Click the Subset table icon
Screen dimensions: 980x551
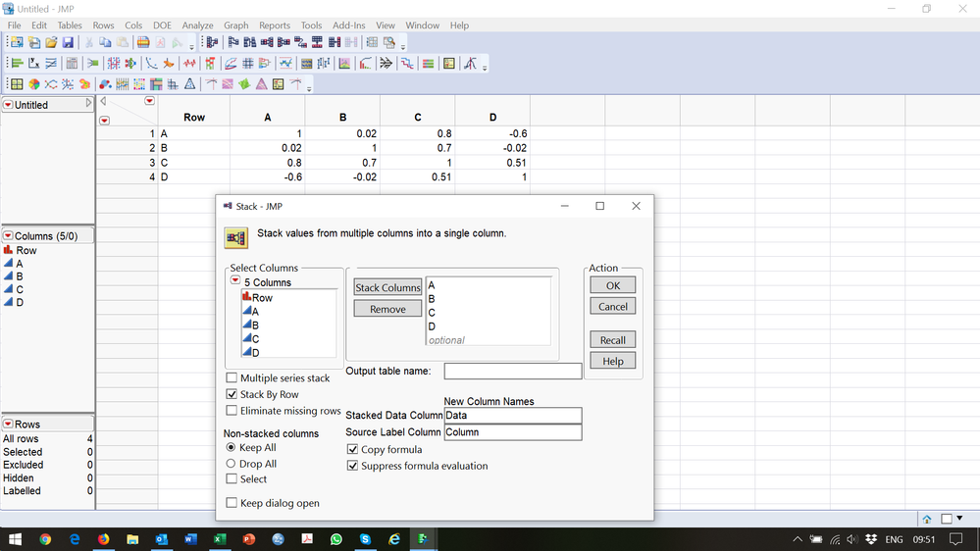click(233, 42)
